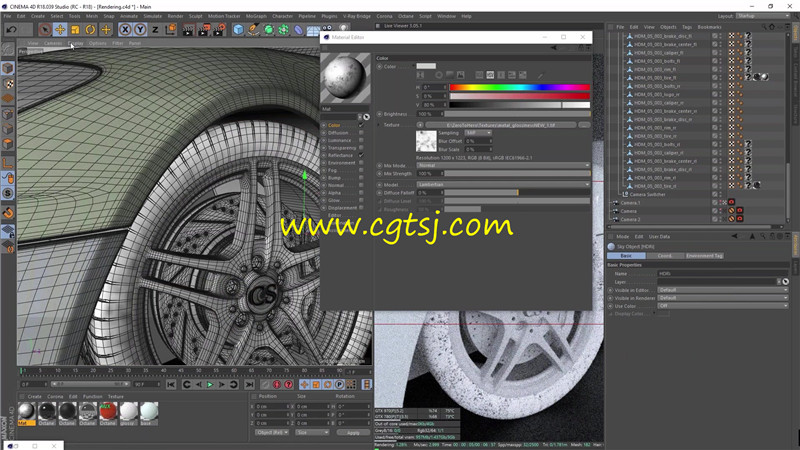The width and height of the screenshot is (800, 450).
Task: Switch to the Environment Tag tab
Action: [x=704, y=256]
